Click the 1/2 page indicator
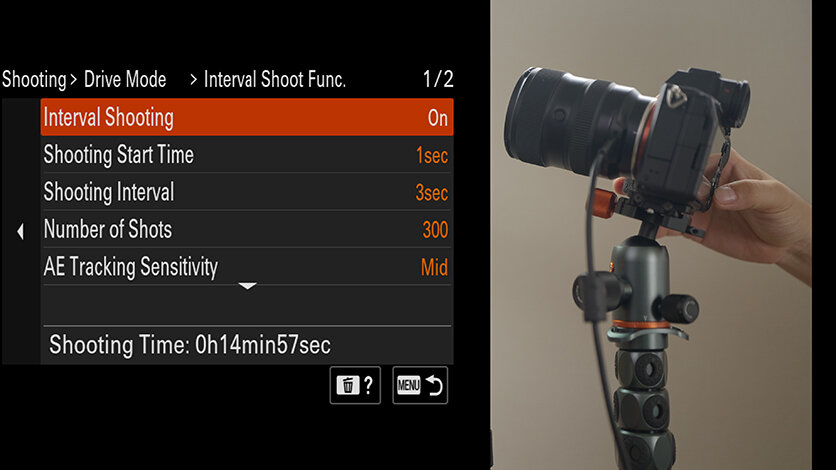Viewport: 836px width, 470px height. [x=438, y=79]
